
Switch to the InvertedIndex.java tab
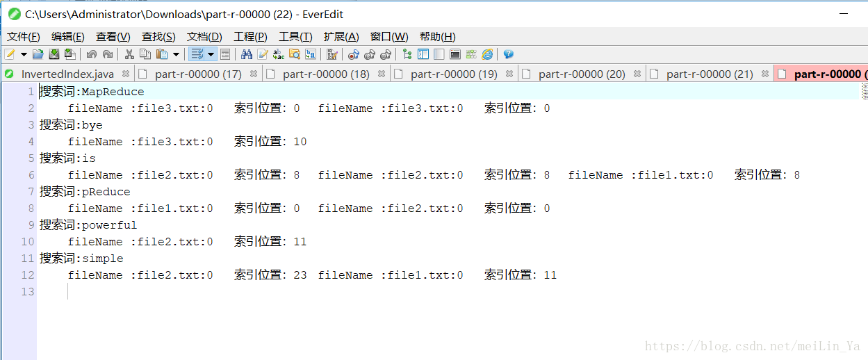pos(67,74)
